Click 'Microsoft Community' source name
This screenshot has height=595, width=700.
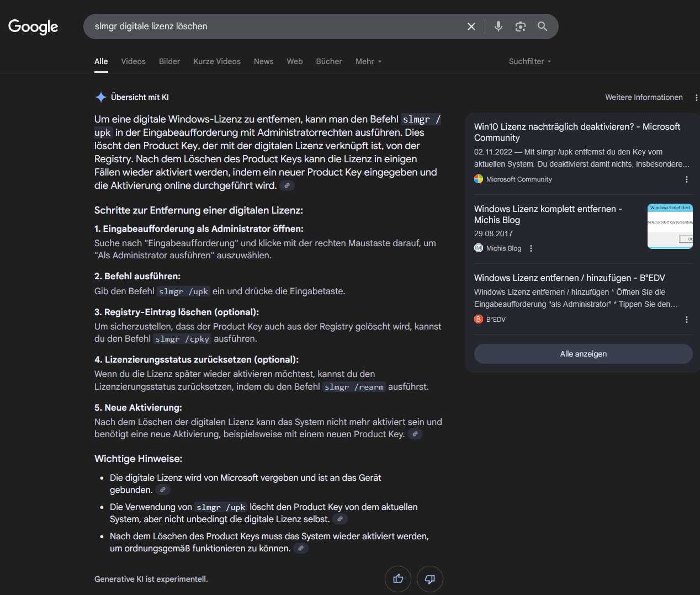[x=519, y=179]
